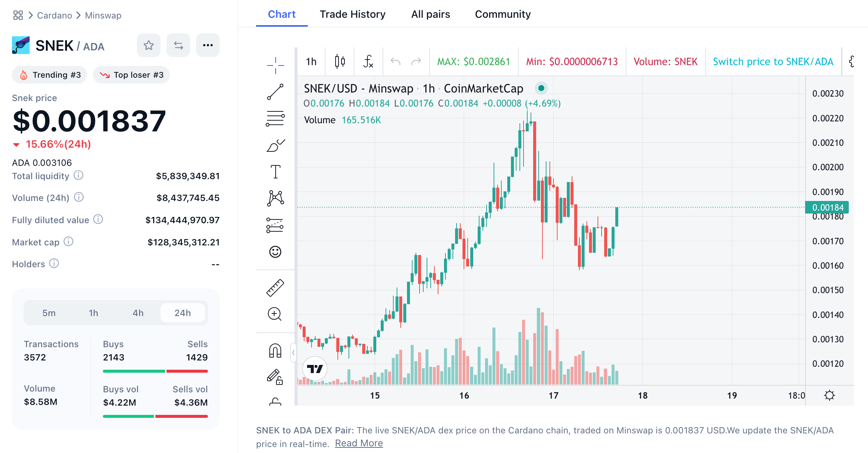Switch volume to SNEK
The height and width of the screenshot is (453, 868).
click(x=666, y=61)
